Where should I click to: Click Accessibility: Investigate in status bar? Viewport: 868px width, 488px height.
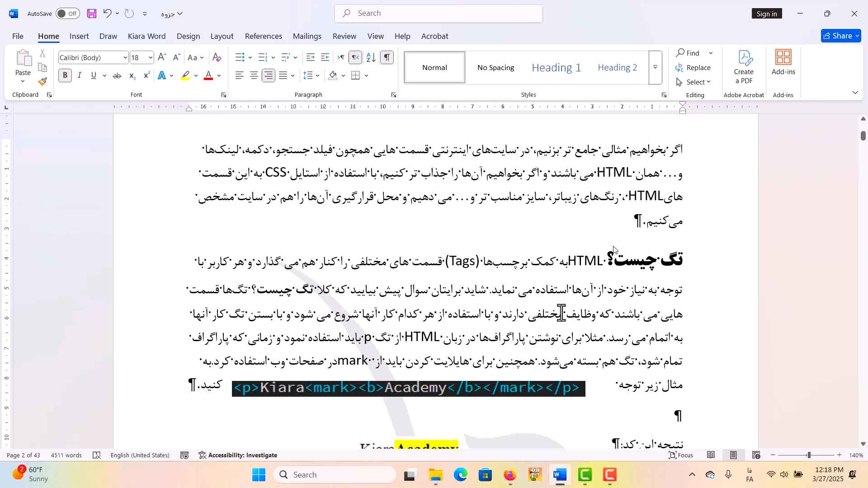(238, 455)
